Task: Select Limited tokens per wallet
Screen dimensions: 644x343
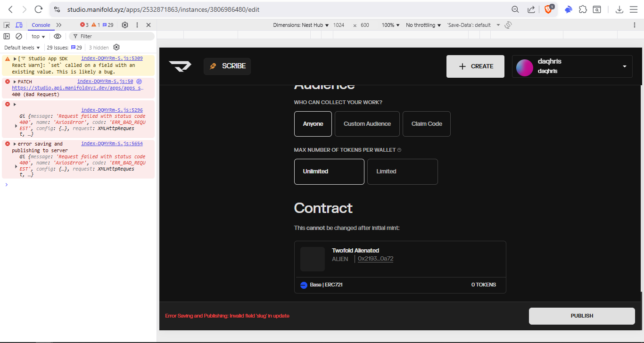Action: point(402,171)
